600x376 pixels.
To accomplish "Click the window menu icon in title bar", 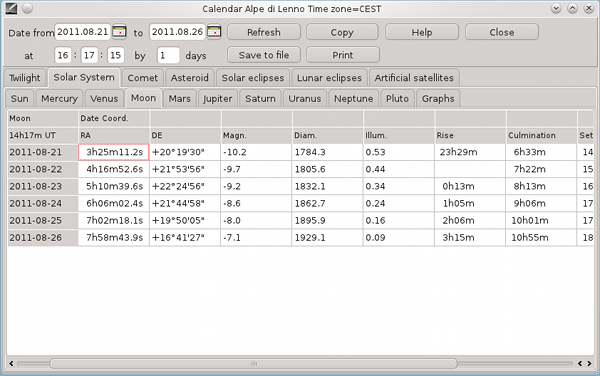I will point(11,8).
